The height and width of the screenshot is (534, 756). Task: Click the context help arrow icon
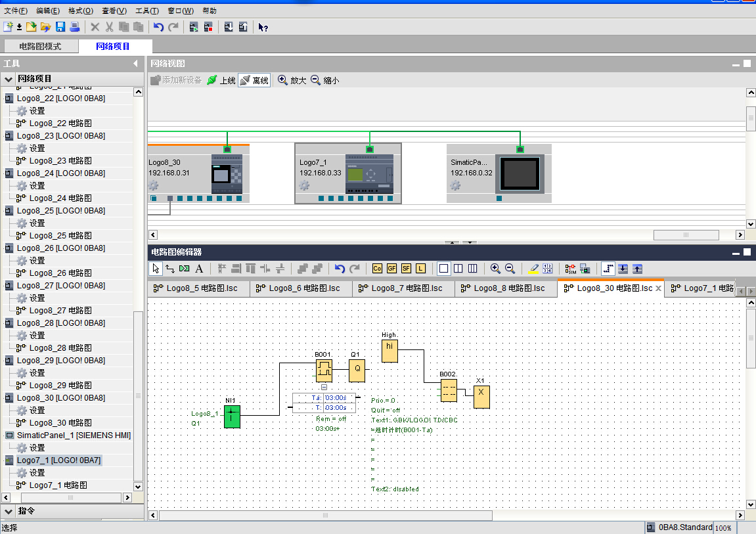tap(263, 27)
